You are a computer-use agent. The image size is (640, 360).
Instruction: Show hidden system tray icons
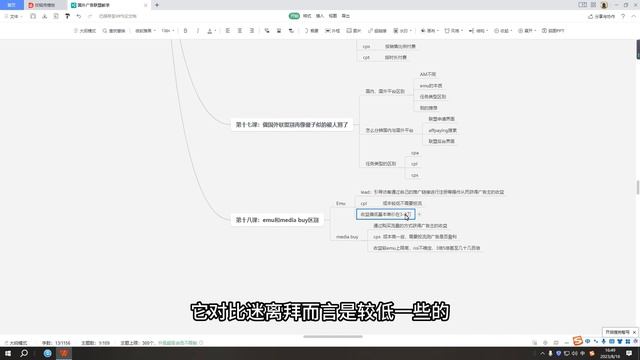pyautogui.click(x=542, y=353)
